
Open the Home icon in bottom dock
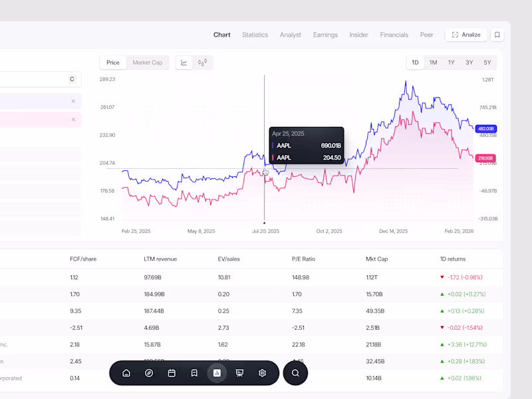click(x=126, y=373)
